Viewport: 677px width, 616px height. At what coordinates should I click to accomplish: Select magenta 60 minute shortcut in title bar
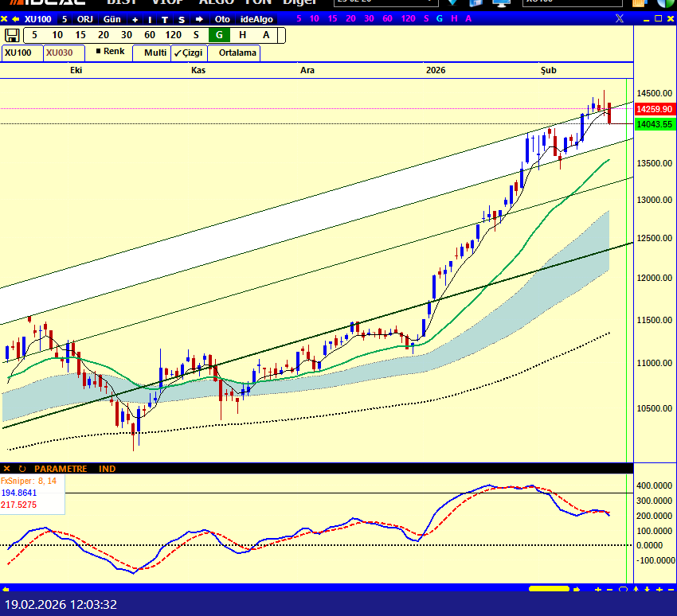(387, 18)
